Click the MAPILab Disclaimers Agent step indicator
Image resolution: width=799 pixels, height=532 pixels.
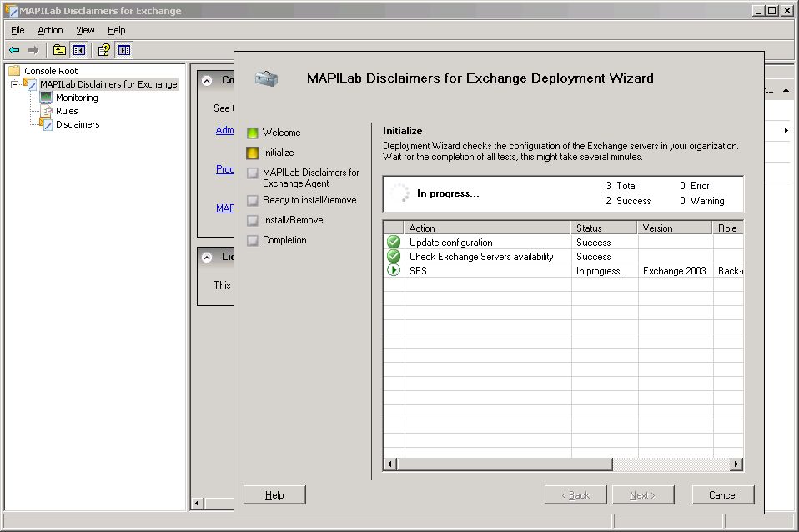[252, 173]
